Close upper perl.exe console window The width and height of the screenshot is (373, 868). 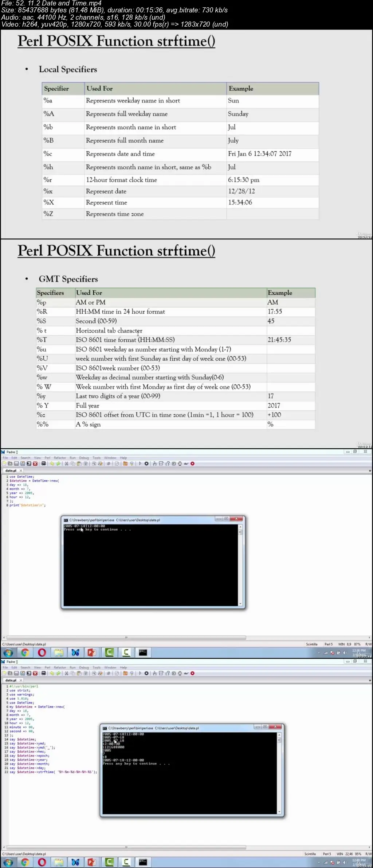pyautogui.click(x=236, y=519)
